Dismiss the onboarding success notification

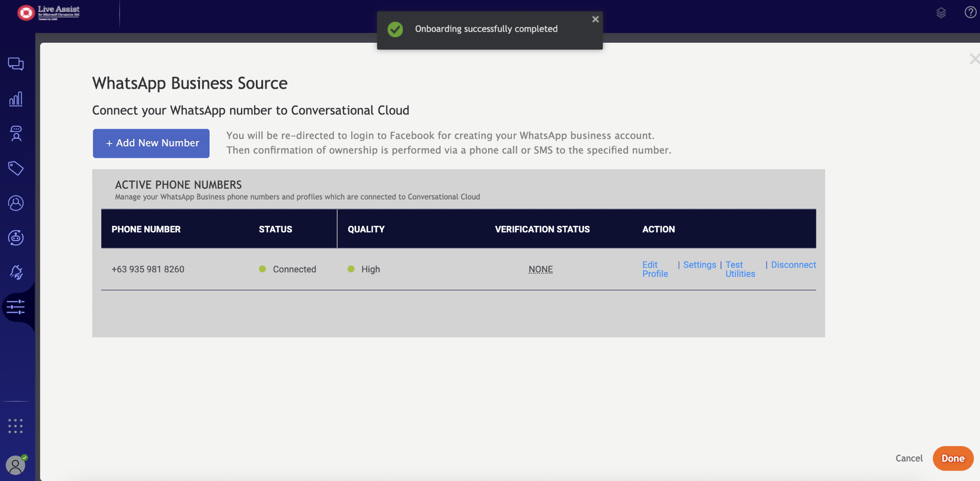click(x=595, y=19)
